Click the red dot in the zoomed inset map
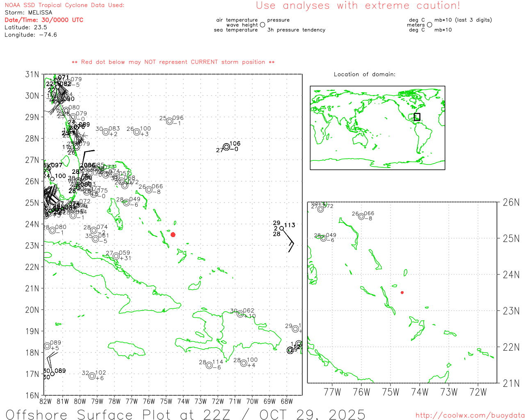The image size is (525, 420). click(402, 292)
